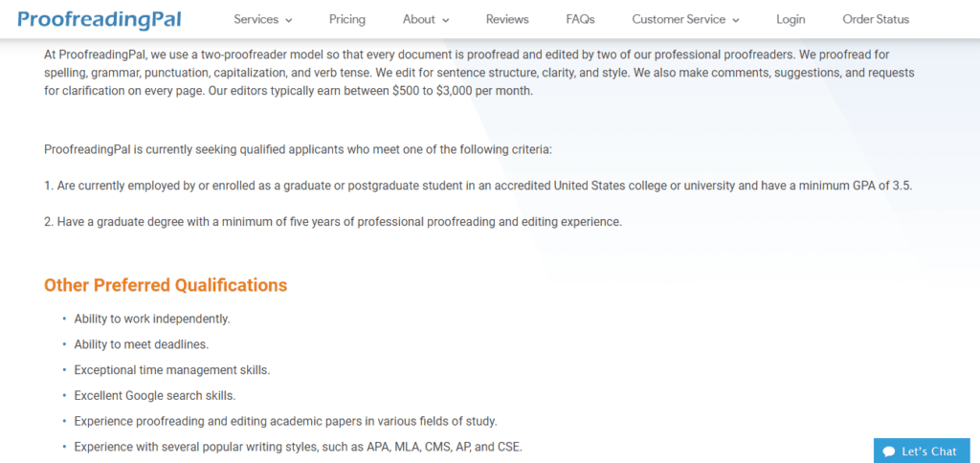Visit the FAQs link
The image size is (980, 463).
coord(580,19)
